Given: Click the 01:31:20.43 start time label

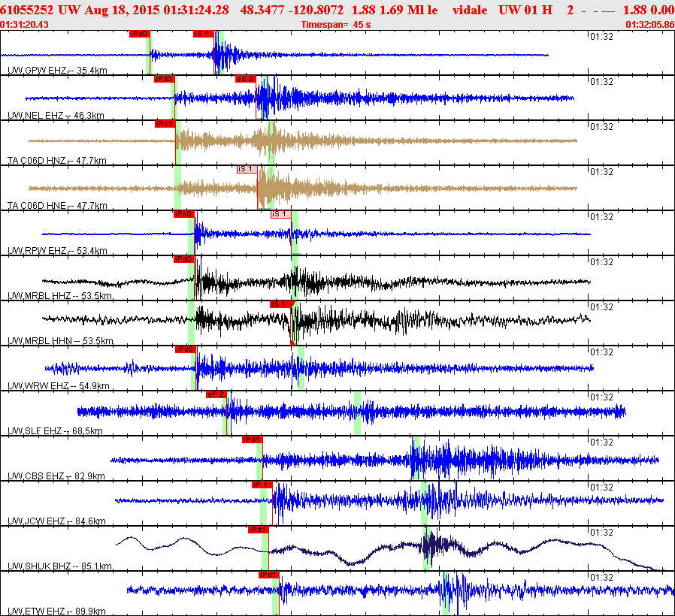Looking at the screenshot, I should pos(26,25).
